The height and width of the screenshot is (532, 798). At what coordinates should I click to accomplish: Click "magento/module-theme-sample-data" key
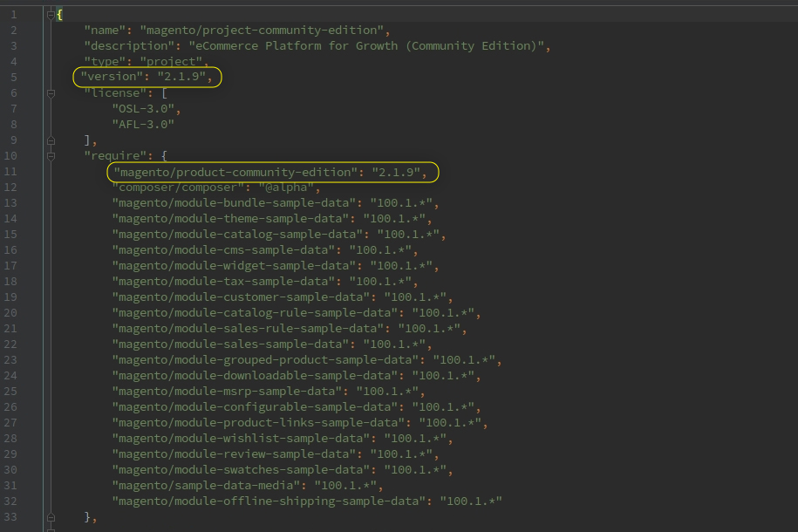[230, 219]
